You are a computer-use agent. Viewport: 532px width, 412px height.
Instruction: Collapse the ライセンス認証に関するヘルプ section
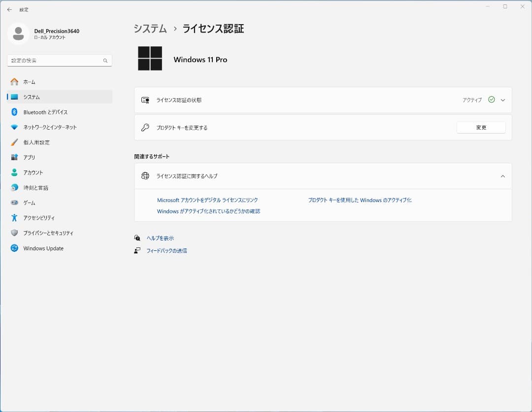tap(502, 176)
